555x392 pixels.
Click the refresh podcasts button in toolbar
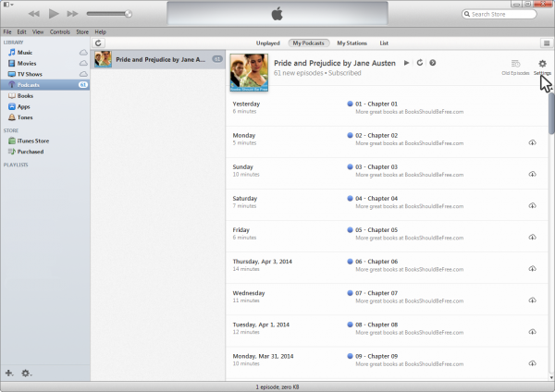point(98,43)
